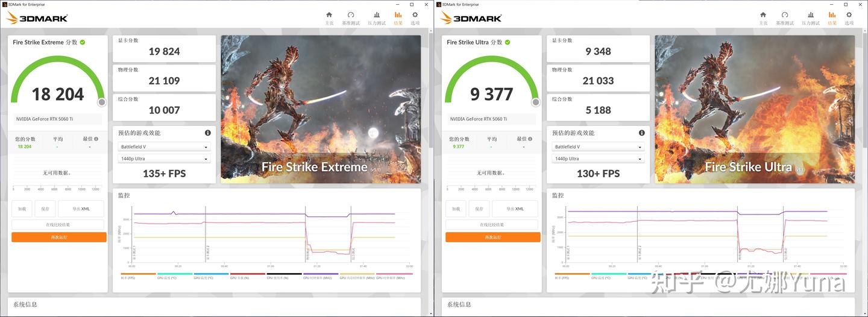868x317 pixels.
Task: Click green validation checkmark beside Fire Strike Extreme 分数
Action: [82, 42]
